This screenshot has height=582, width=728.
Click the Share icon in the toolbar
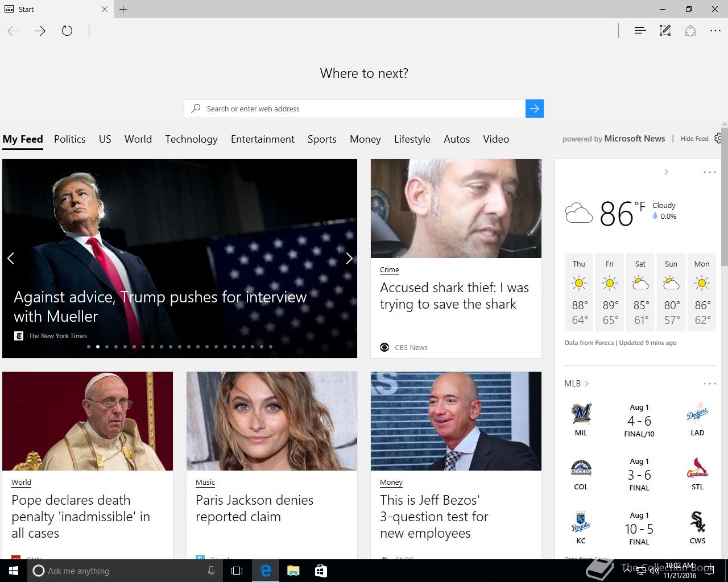[690, 31]
